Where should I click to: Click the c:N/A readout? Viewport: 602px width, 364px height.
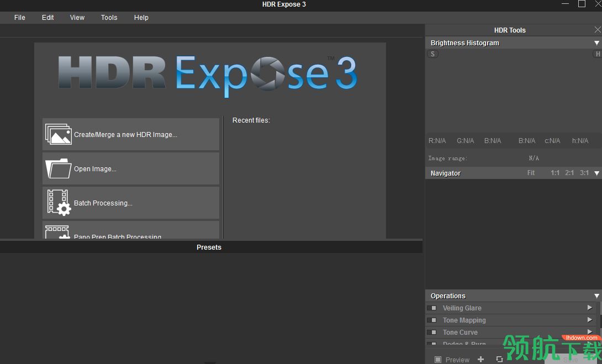pyautogui.click(x=552, y=141)
